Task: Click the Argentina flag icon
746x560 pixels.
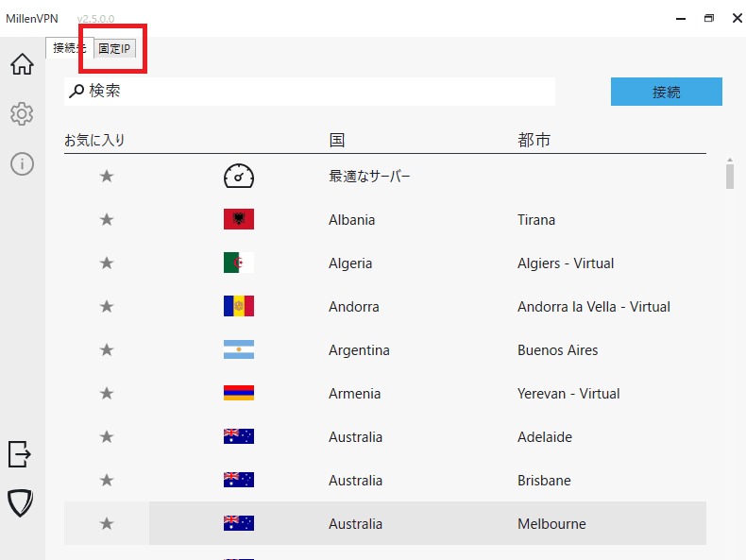Action: tap(239, 349)
